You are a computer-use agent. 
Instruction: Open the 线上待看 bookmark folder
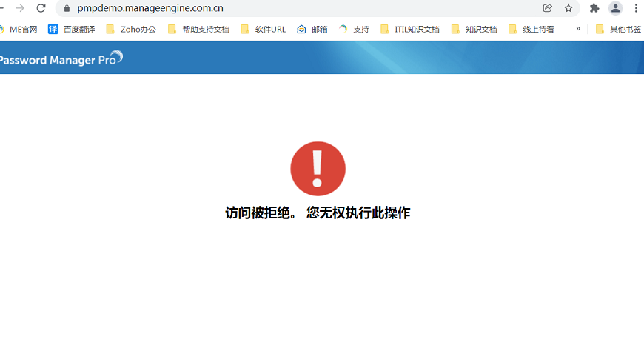point(531,29)
